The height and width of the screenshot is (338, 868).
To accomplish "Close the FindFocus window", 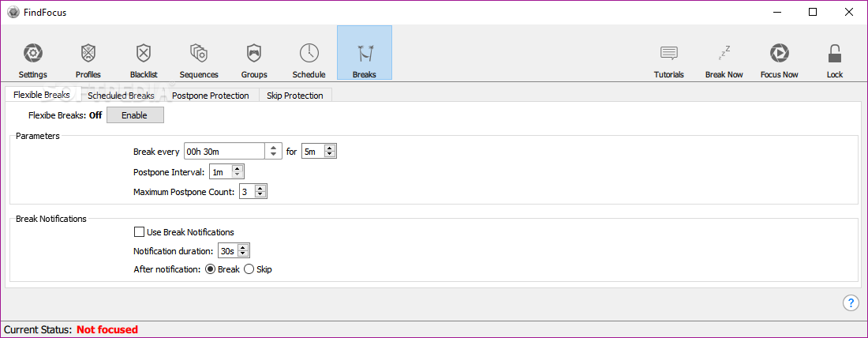I will [x=848, y=12].
